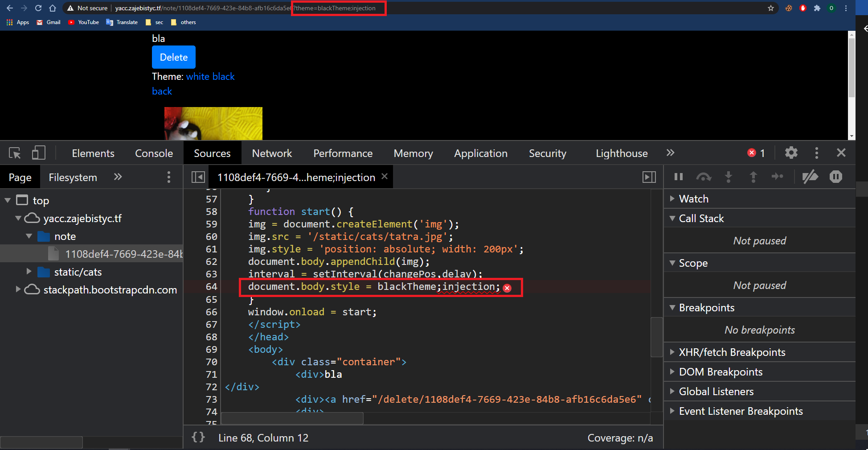
Task: Open the Gmail bookmark
Action: (49, 22)
